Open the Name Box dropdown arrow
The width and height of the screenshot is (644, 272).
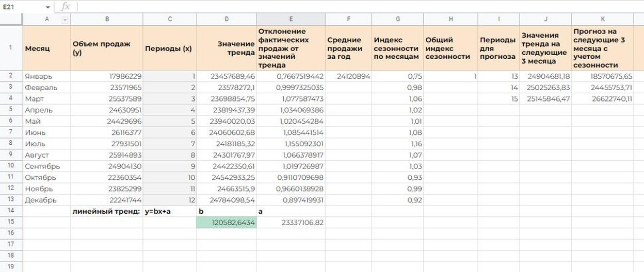(x=48, y=7)
